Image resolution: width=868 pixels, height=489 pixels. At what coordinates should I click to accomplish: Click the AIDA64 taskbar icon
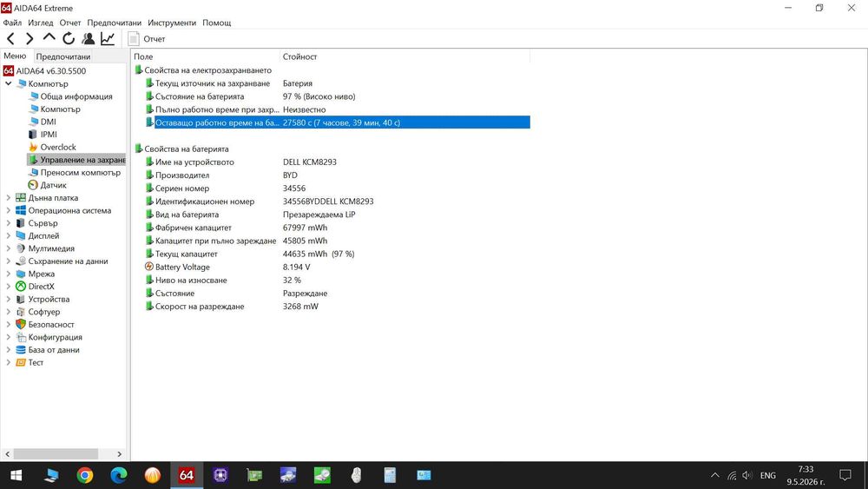pos(187,475)
